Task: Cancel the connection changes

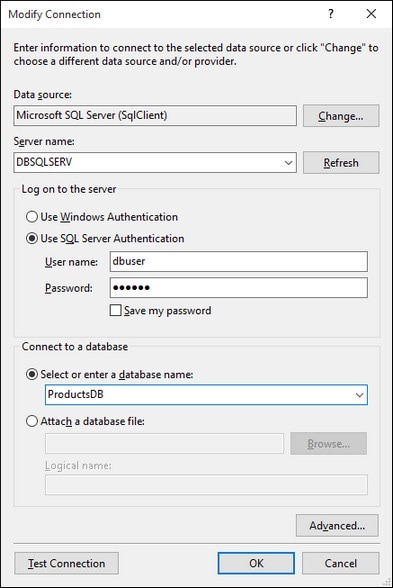Action: click(340, 563)
